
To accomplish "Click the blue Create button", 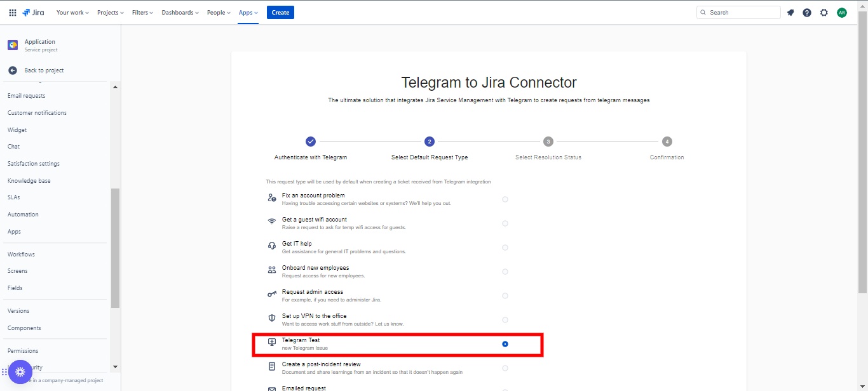I will click(280, 13).
